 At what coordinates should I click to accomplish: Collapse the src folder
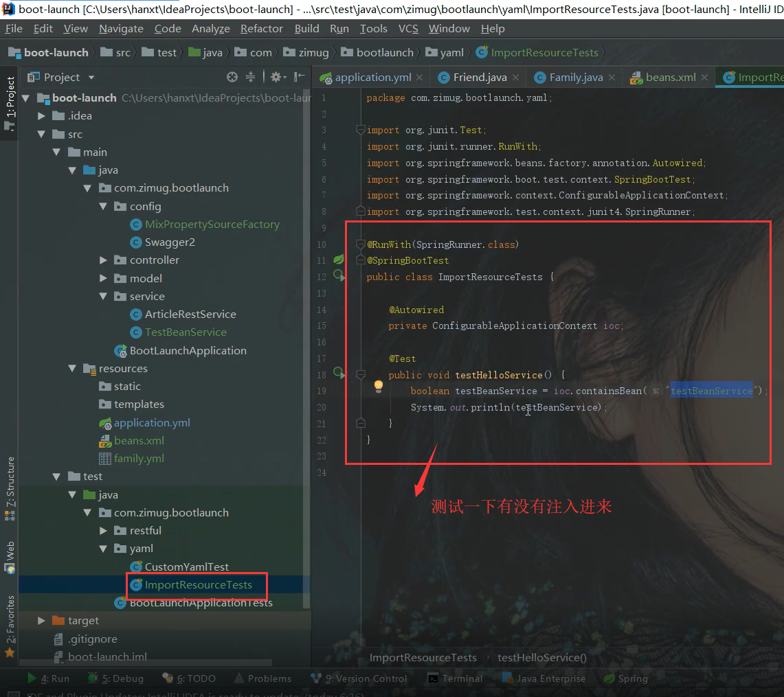coord(41,134)
